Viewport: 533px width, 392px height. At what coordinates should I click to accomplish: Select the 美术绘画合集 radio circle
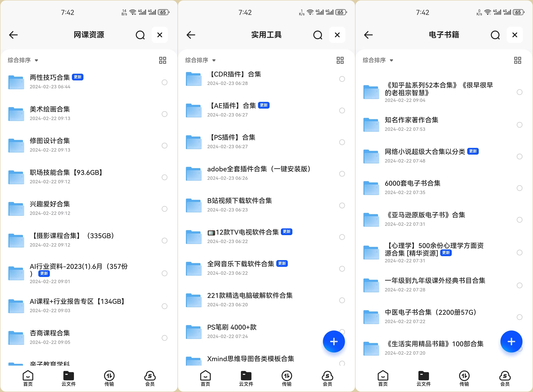coord(165,114)
